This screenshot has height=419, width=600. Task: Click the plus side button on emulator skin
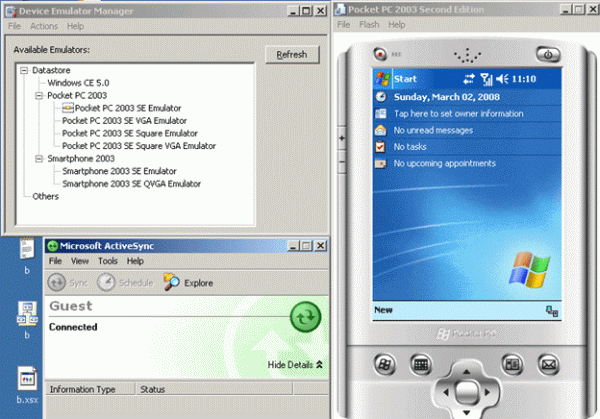[x=341, y=138]
